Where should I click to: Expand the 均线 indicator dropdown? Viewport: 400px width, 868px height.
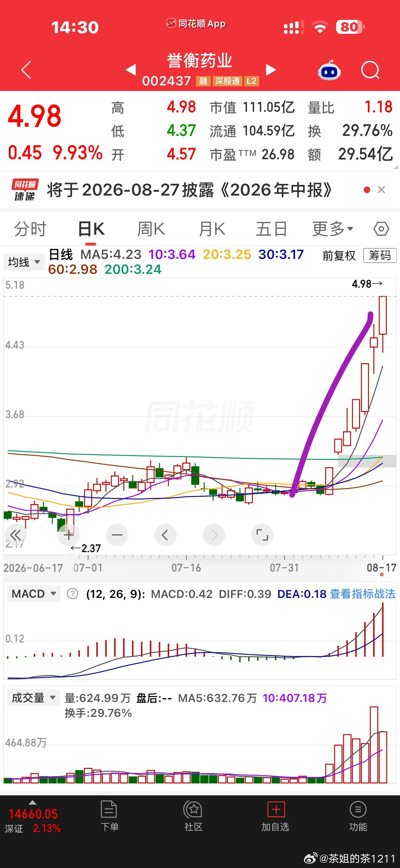pyautogui.click(x=24, y=262)
